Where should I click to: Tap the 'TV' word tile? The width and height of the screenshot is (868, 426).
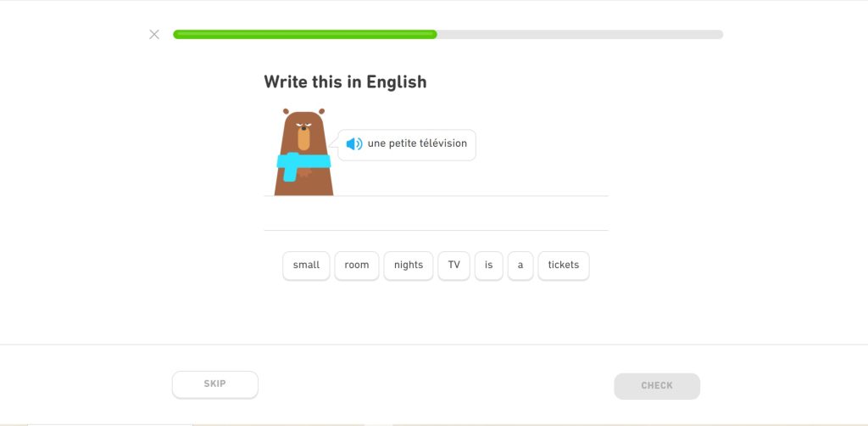(x=454, y=265)
